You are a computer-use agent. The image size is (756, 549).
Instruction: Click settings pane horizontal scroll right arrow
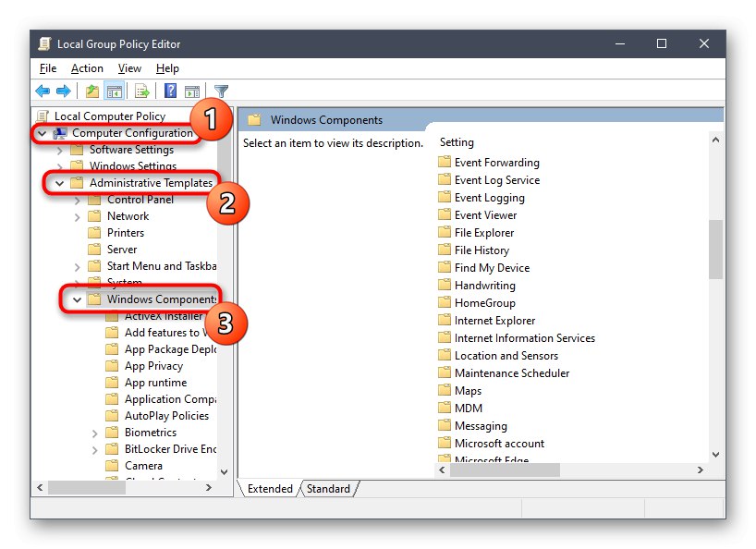click(700, 470)
